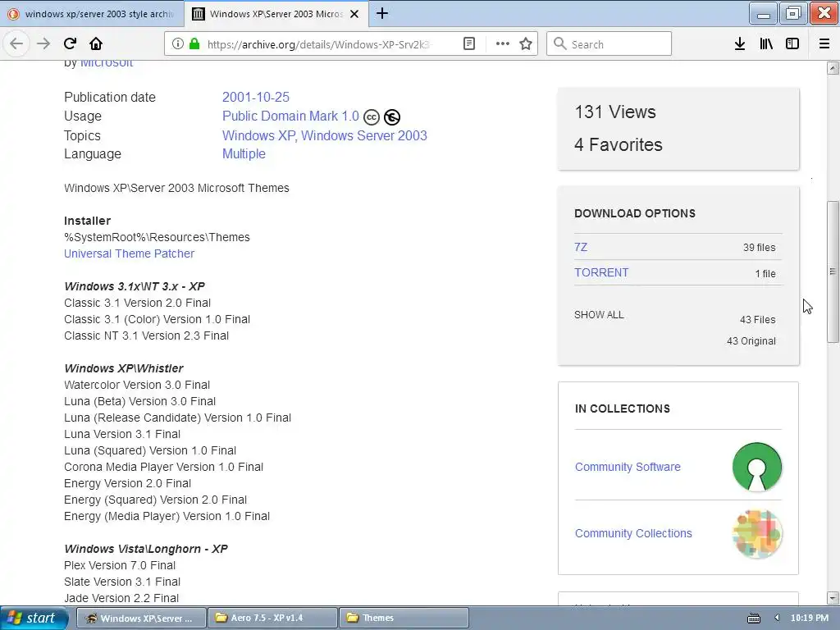Viewport: 840px width, 630px height.
Task: Open the library bookshelf icon
Action: coord(766,44)
